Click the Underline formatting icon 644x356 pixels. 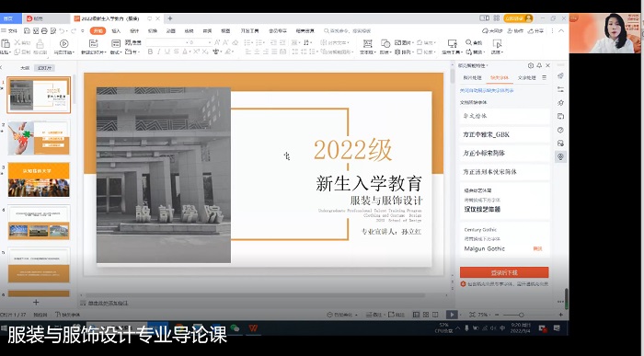pos(167,52)
